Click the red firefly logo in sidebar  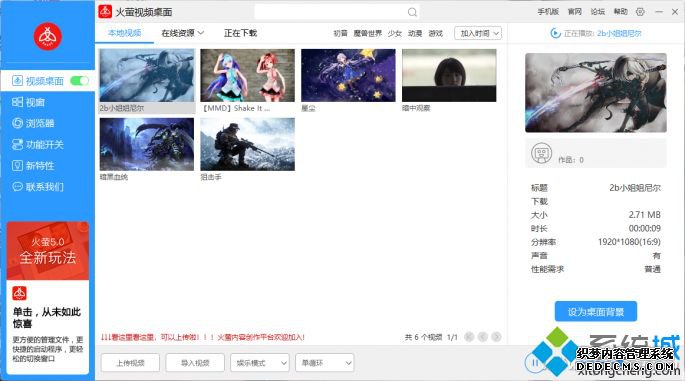[48, 36]
